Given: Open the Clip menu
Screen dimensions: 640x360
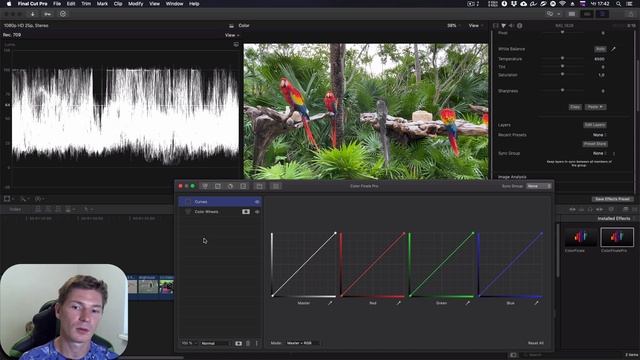Looking at the screenshot, I should point(118,4).
